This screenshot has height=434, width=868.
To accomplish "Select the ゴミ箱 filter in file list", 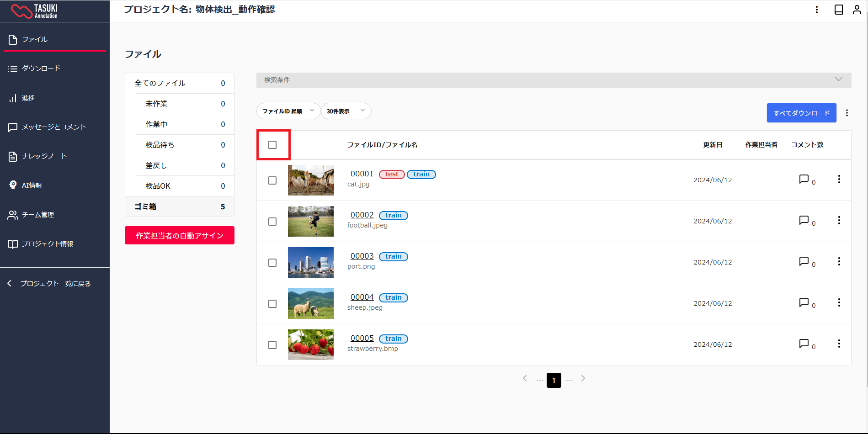I will [179, 206].
